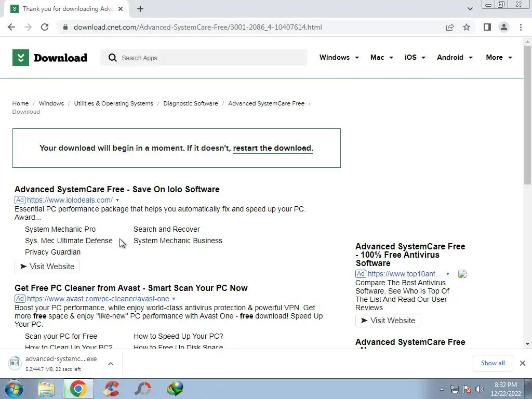Open the Windows breadcrumb link
The image size is (532, 399).
point(51,103)
